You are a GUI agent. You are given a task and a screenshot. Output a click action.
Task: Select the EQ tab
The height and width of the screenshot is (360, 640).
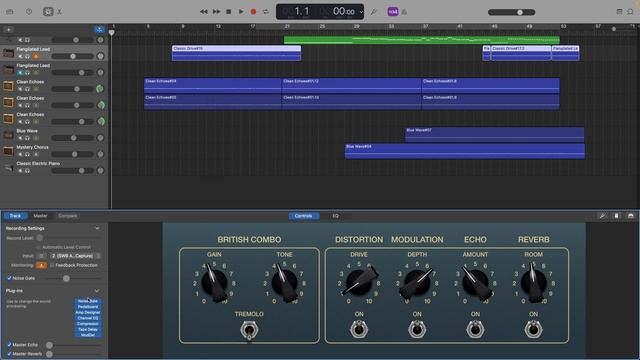(335, 216)
